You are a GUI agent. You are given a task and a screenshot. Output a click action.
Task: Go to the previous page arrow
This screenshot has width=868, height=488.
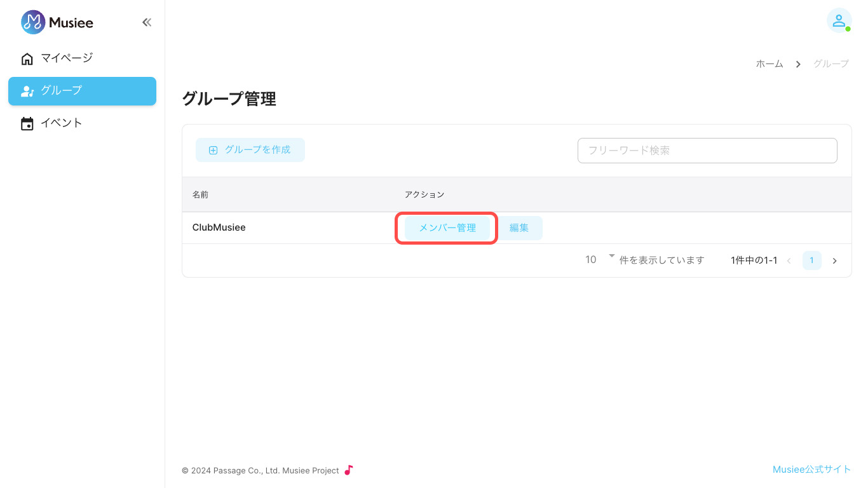789,261
